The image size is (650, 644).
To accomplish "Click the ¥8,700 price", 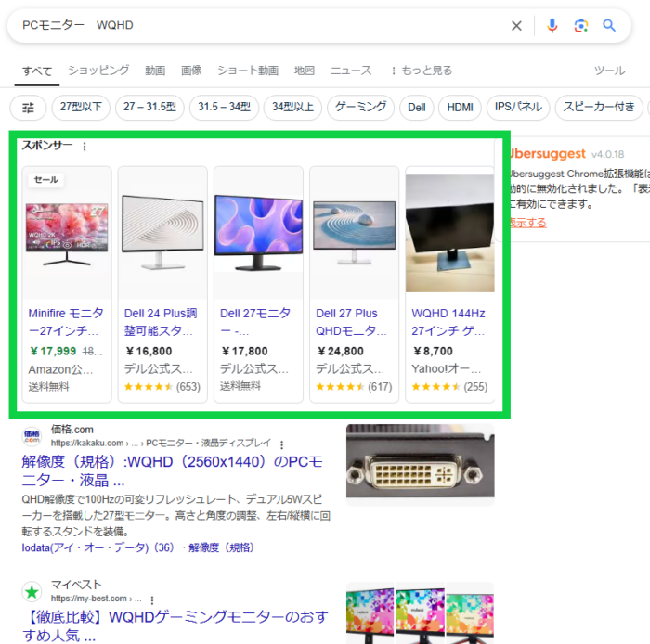I will coord(433,351).
